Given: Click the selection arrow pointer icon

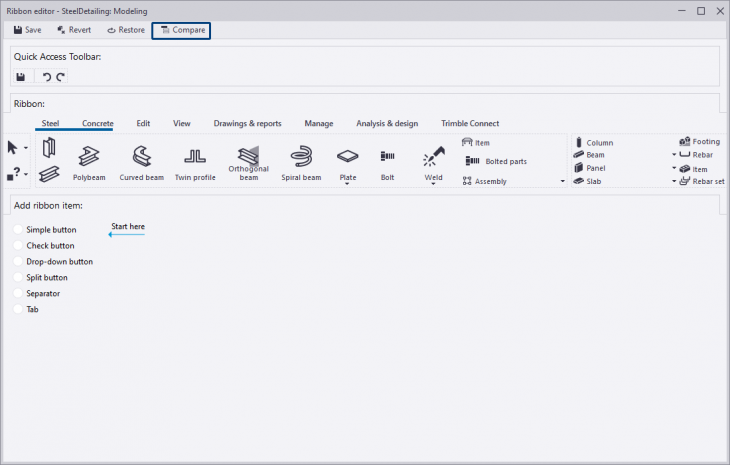Looking at the screenshot, I should tap(13, 148).
